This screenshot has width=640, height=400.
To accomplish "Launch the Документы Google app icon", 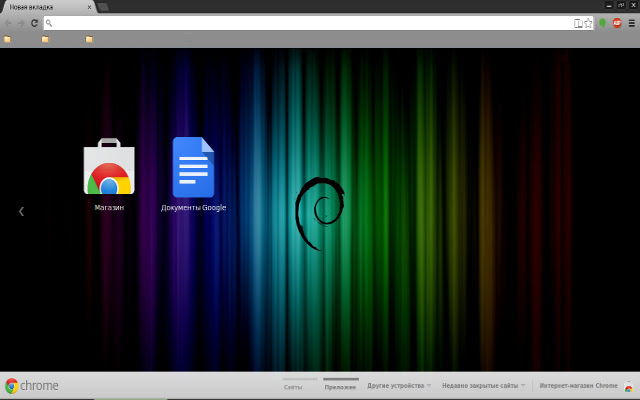I will coord(193,167).
